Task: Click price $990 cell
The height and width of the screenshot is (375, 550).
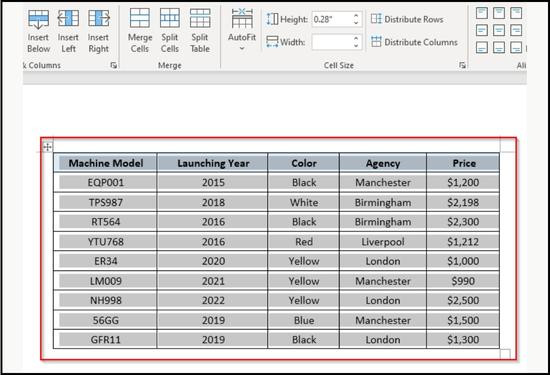Action: (x=463, y=281)
